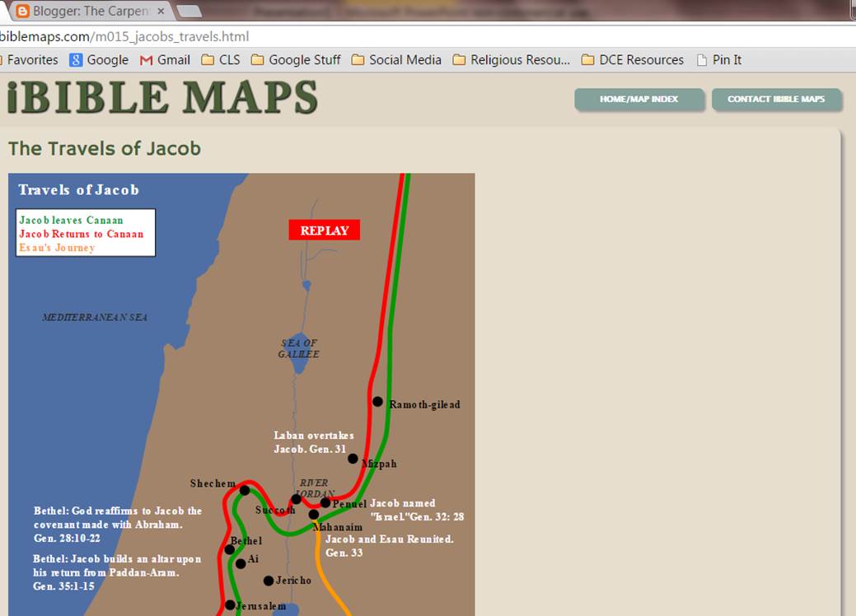Click the Shechem marker on the map
Image resolution: width=856 pixels, height=616 pixels.
point(245,489)
